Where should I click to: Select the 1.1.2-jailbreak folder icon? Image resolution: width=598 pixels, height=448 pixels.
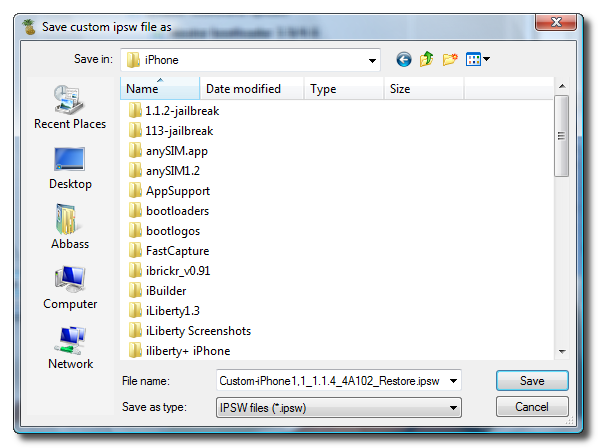coord(135,111)
